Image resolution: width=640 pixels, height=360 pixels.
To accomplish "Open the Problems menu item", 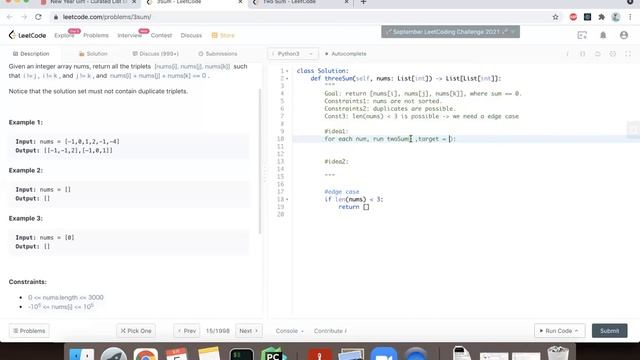I will click(x=96, y=36).
